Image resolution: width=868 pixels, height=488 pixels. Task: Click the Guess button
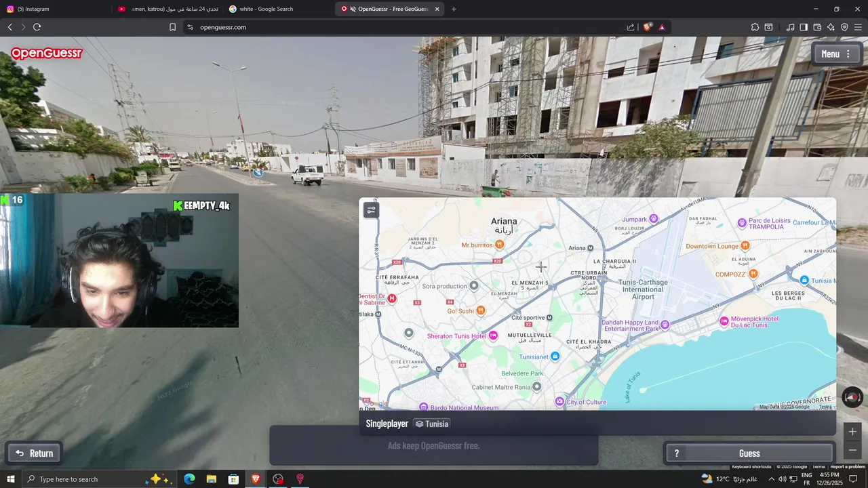click(749, 453)
